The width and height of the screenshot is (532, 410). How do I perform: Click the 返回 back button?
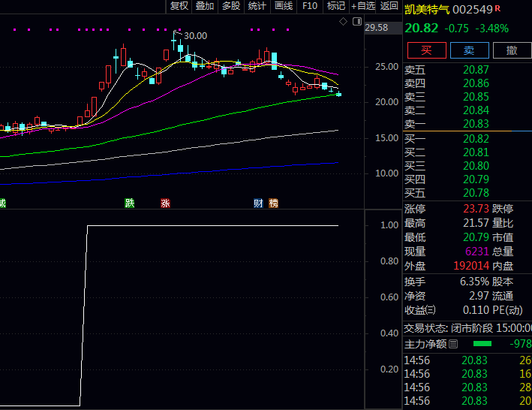pyautogui.click(x=389, y=6)
